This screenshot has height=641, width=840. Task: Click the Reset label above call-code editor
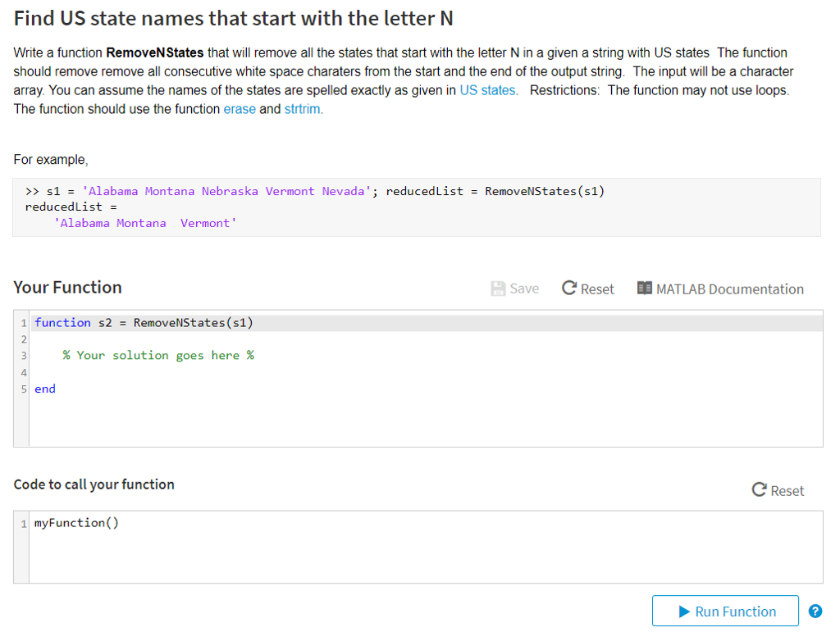click(x=787, y=490)
